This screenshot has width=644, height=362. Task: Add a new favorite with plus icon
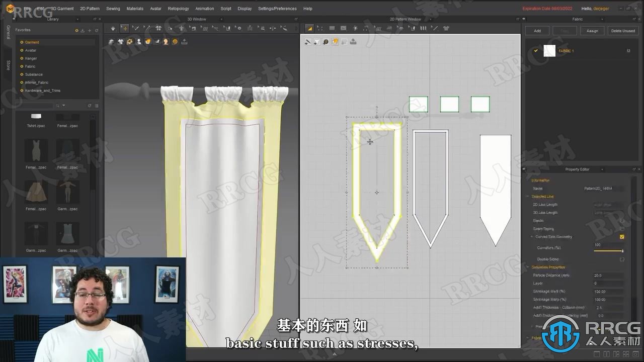(x=90, y=30)
